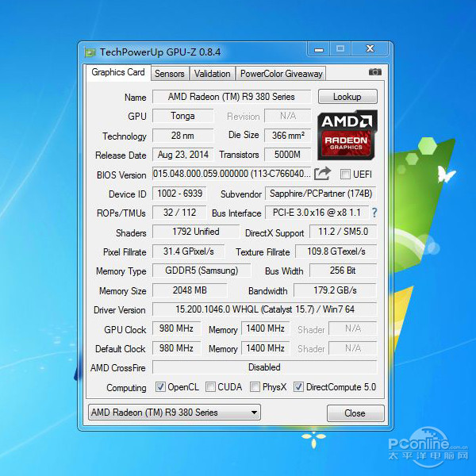Click the Technology value 28 nm
The width and height of the screenshot is (476, 476).
[182, 136]
